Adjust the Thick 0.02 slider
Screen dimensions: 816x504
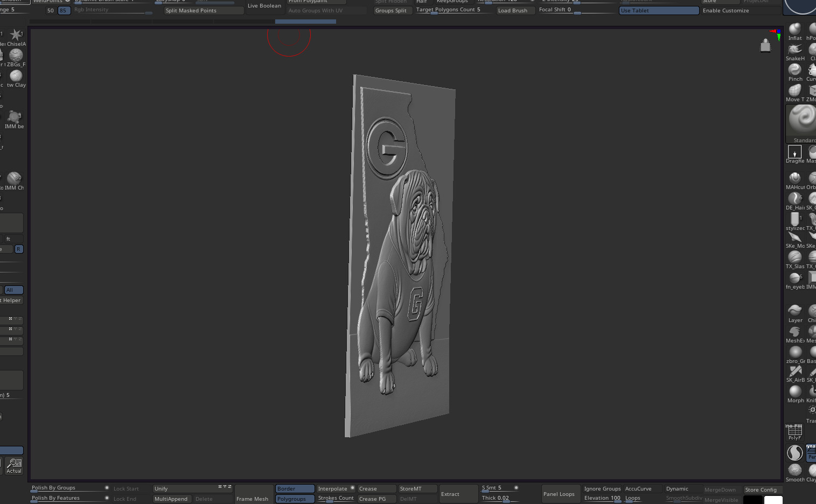(x=499, y=499)
